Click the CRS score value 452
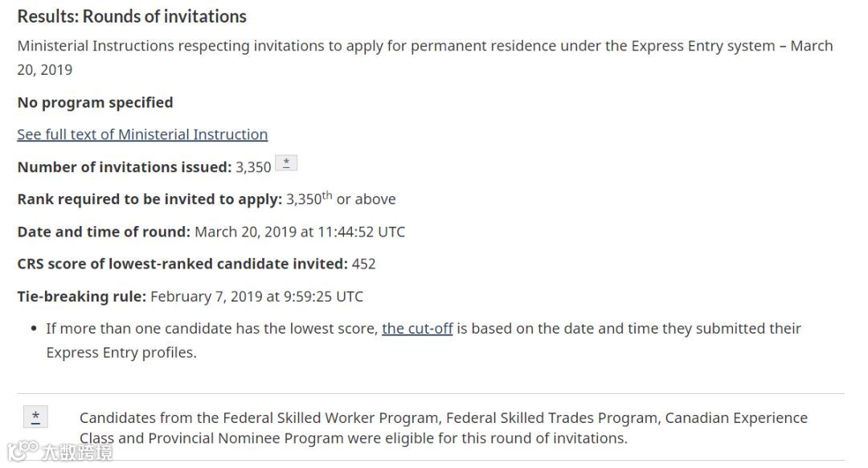Image resolution: width=868 pixels, height=468 pixels. tap(364, 264)
